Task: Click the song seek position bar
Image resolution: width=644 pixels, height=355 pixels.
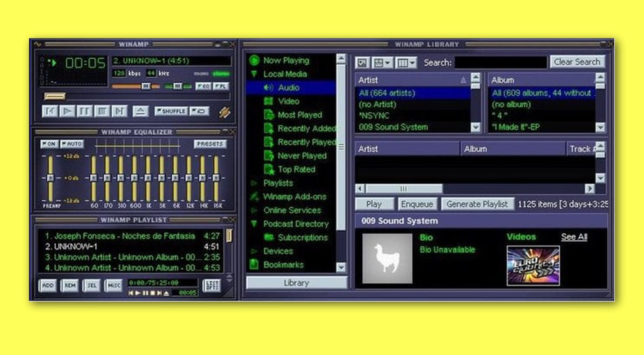Action: 137,96
